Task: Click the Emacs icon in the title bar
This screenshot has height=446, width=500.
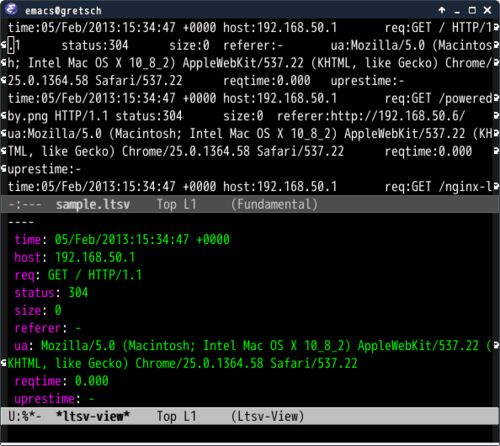Action: (x=11, y=9)
